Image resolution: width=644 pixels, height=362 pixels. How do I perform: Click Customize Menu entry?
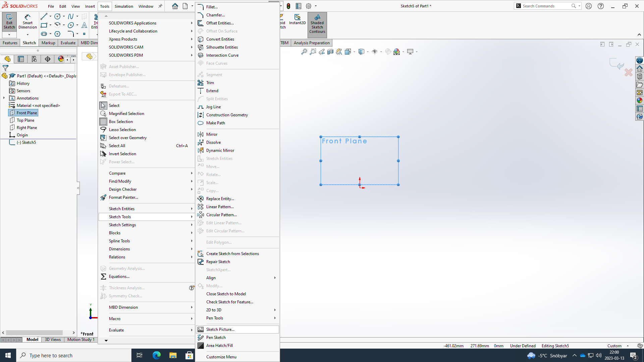point(221,357)
